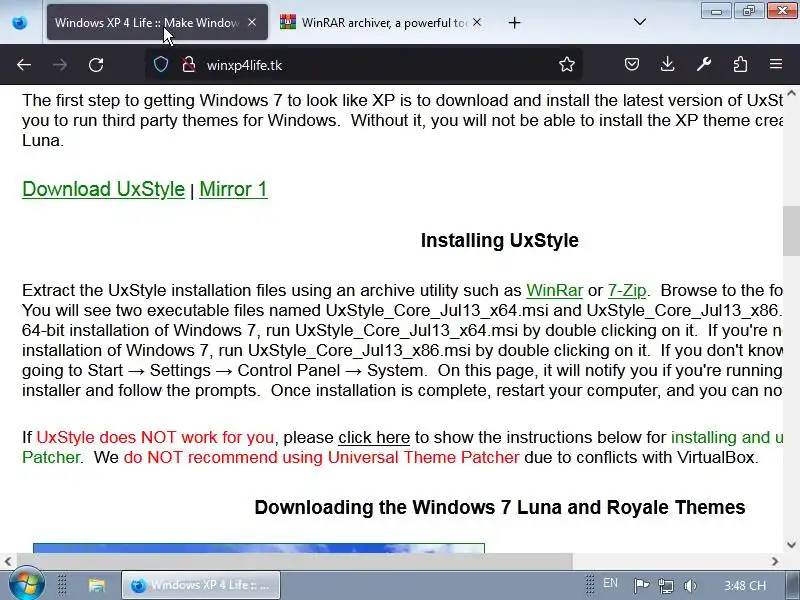
Task: Open the Firefox hamburger menu
Action: pos(776,64)
